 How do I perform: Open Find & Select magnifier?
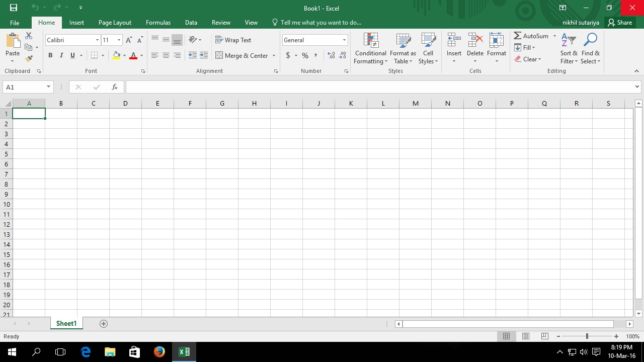click(590, 49)
